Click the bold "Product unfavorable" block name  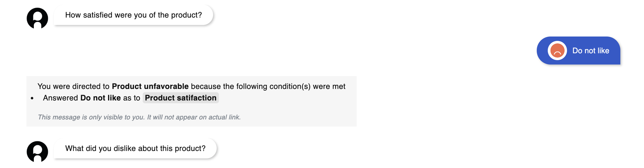(150, 86)
